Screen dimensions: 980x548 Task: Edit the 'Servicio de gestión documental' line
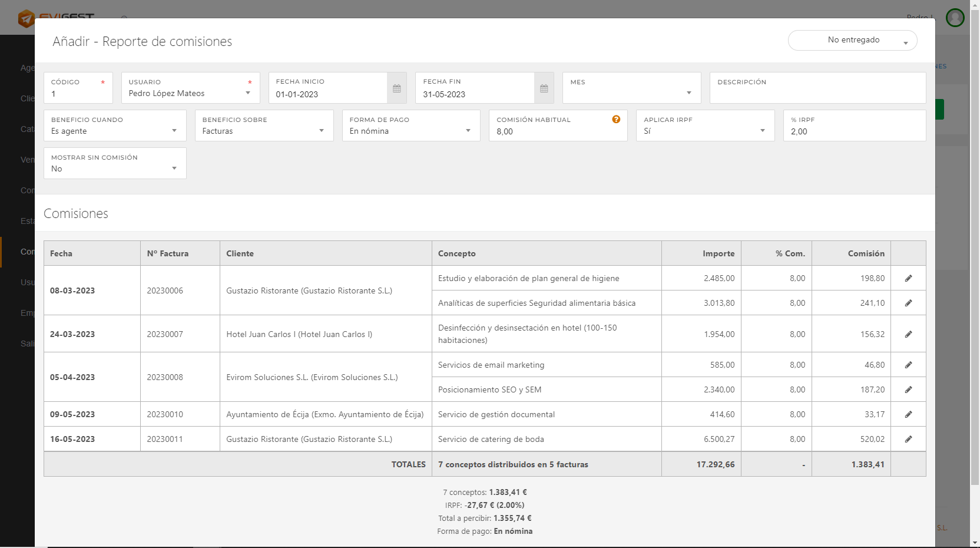click(908, 414)
